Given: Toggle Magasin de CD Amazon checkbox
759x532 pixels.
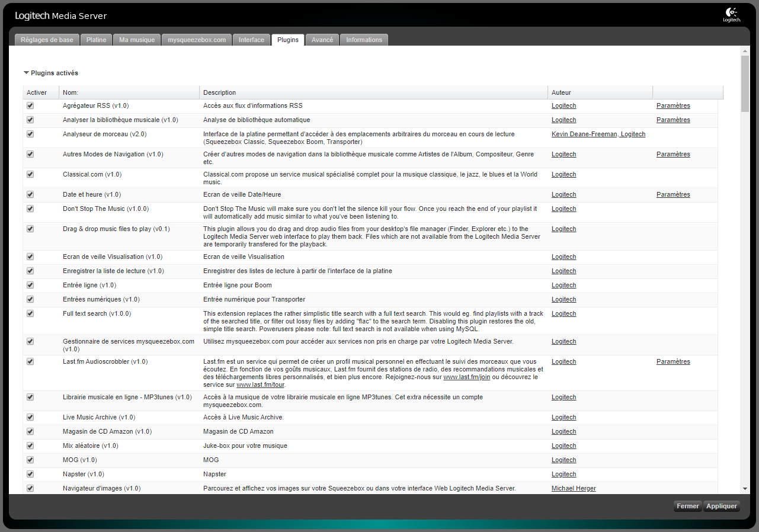Looking at the screenshot, I should 30,431.
